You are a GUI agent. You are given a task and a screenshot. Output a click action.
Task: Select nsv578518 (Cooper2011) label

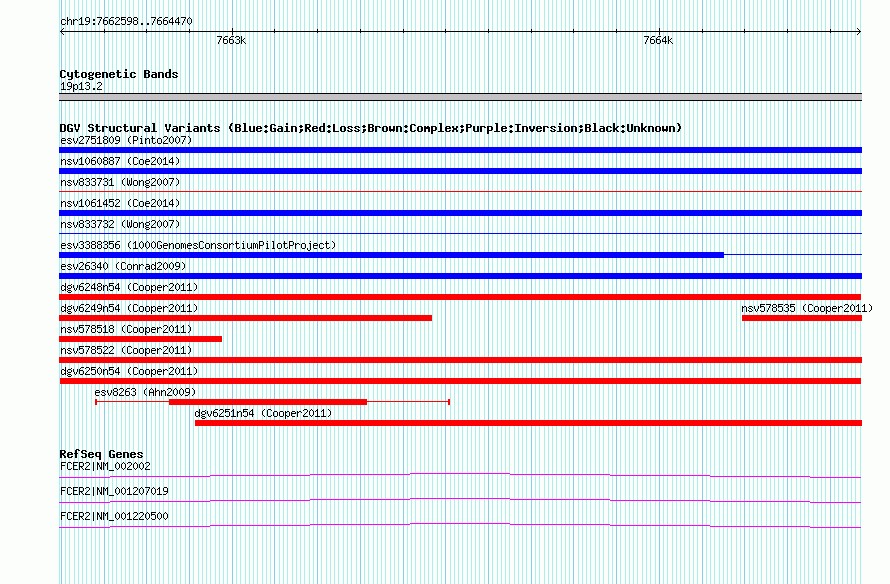126,329
